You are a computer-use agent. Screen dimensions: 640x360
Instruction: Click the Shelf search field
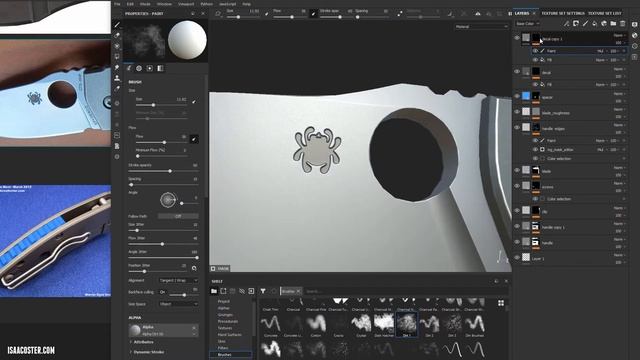[404, 291]
